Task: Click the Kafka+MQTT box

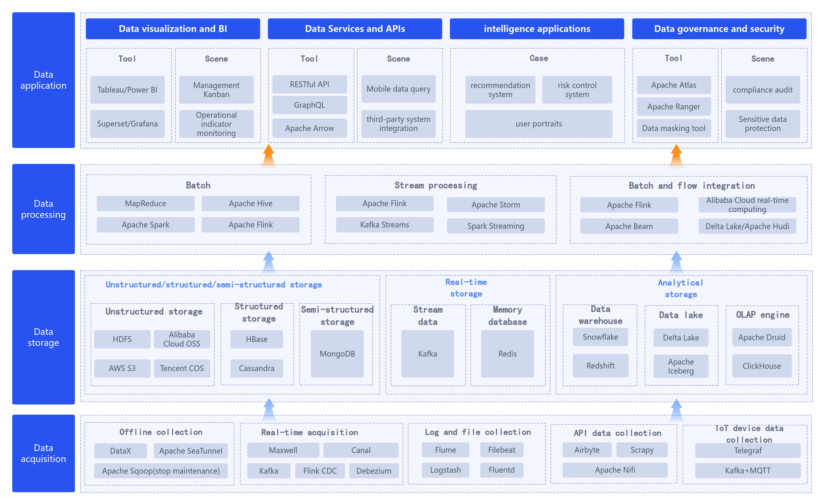Action: [748, 470]
